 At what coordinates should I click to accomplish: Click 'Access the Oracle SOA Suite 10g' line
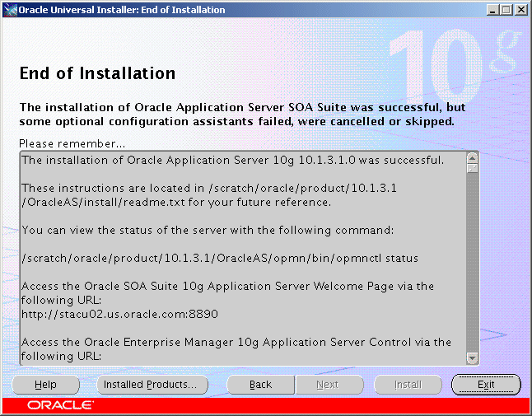coord(227,287)
